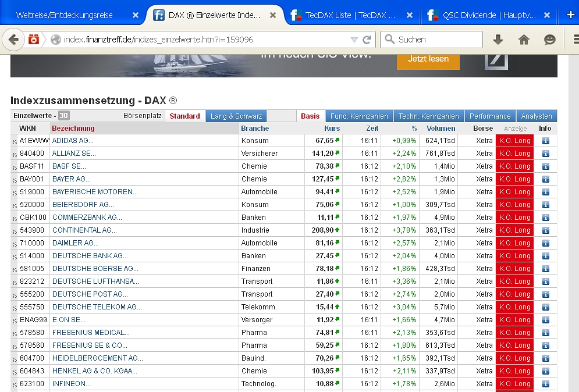Click K.O. Long button for ALLIANZ SE
The image size is (579, 392).
(x=514, y=154)
